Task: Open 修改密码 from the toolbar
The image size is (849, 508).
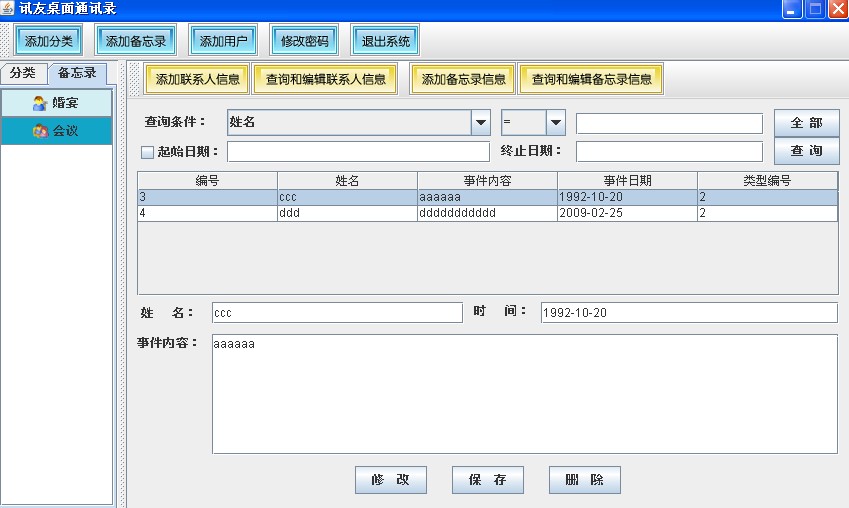Action: click(304, 41)
